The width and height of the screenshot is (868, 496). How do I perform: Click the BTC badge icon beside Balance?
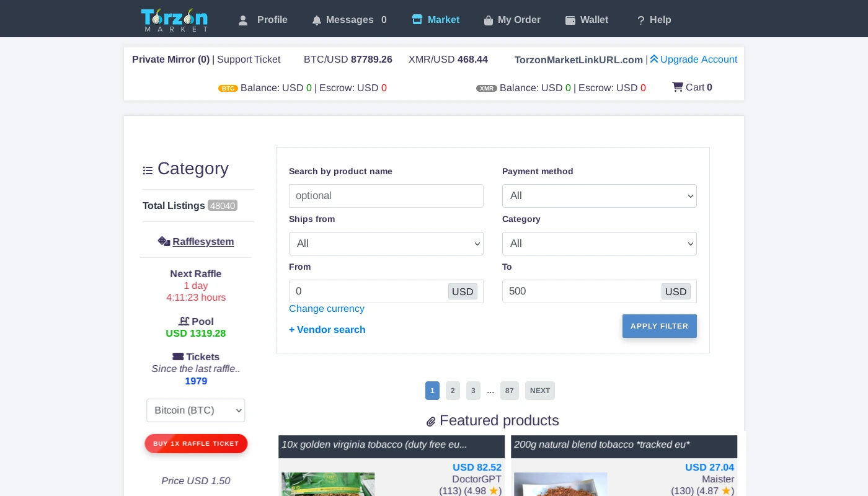tap(228, 88)
